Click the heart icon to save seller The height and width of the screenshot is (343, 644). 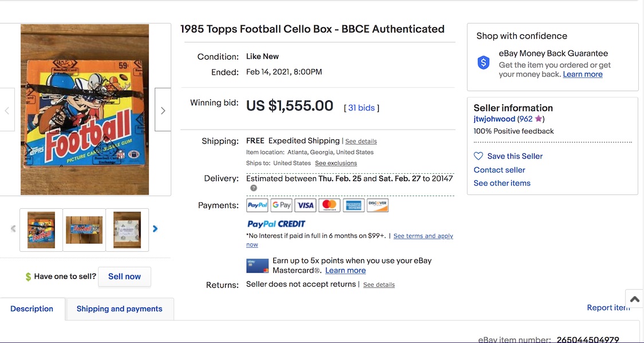[x=478, y=156]
